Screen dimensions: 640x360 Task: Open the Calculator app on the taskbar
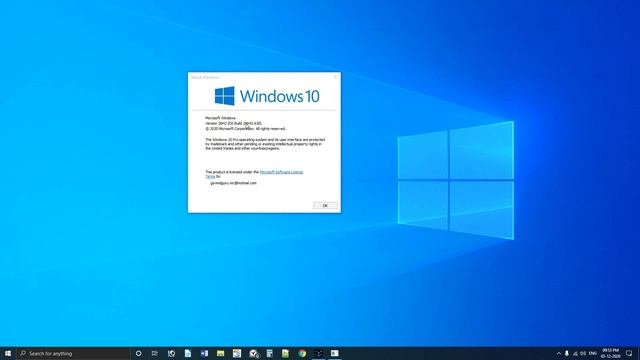pyautogui.click(x=269, y=353)
